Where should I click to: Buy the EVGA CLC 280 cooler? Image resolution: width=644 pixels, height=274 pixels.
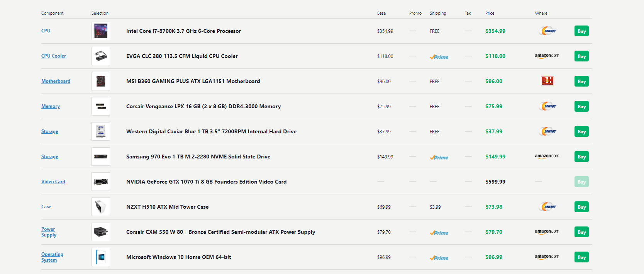click(581, 56)
